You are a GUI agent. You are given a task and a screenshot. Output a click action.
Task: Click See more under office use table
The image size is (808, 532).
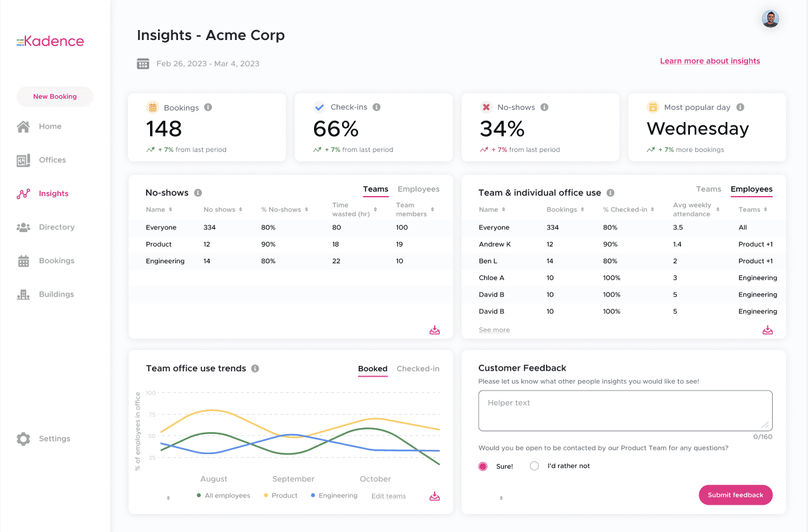coord(494,330)
